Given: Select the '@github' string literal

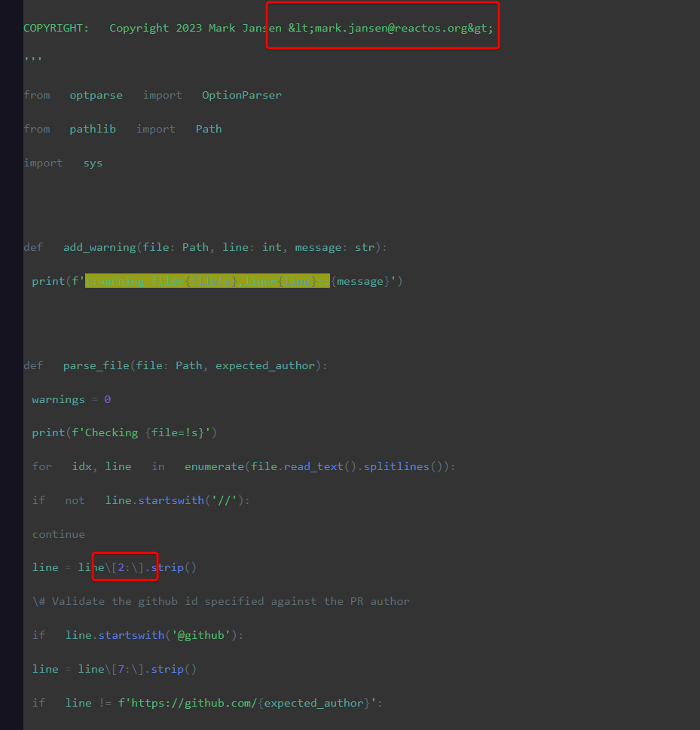Looking at the screenshot, I should (x=201, y=634).
